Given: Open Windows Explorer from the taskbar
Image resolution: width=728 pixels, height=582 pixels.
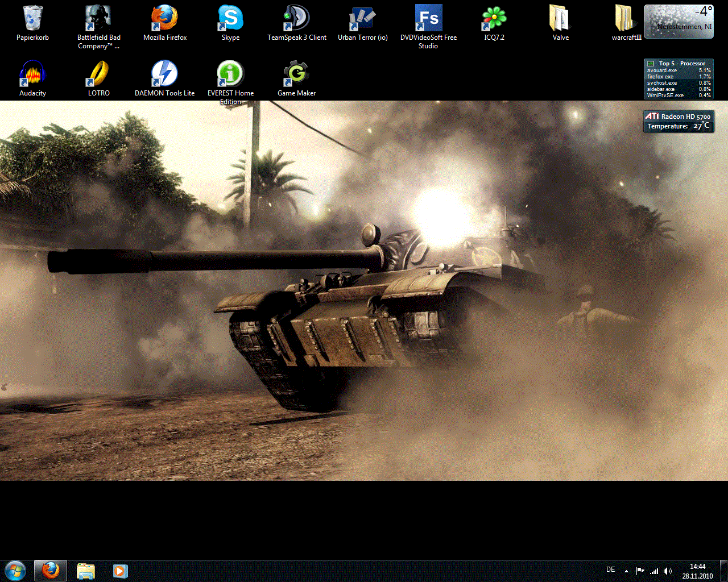Looking at the screenshot, I should [x=86, y=571].
